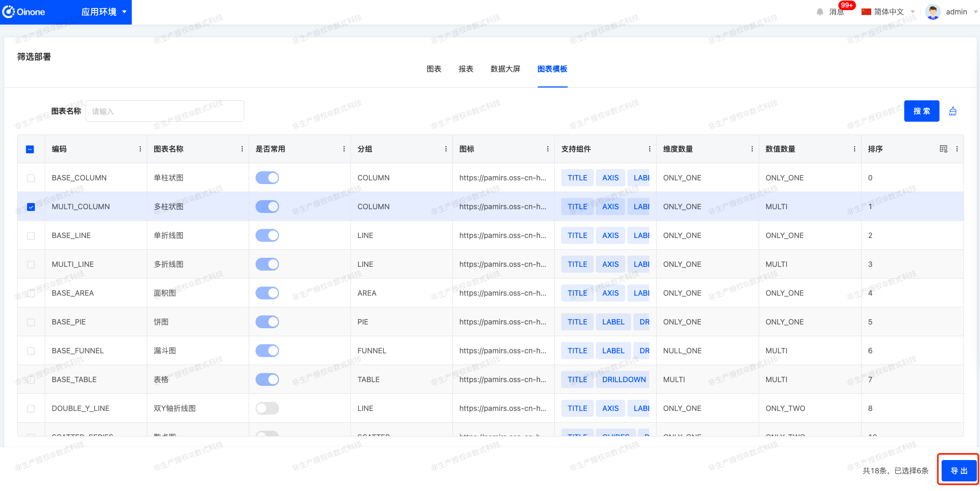
Task: Click the BASE_FUNNEL icon URL cell
Action: pos(503,351)
